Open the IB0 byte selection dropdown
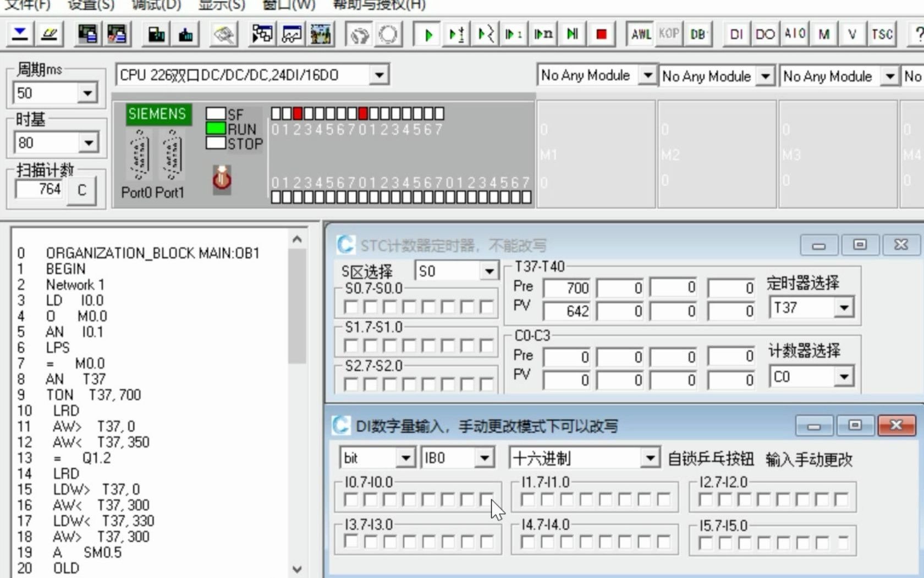 click(485, 457)
